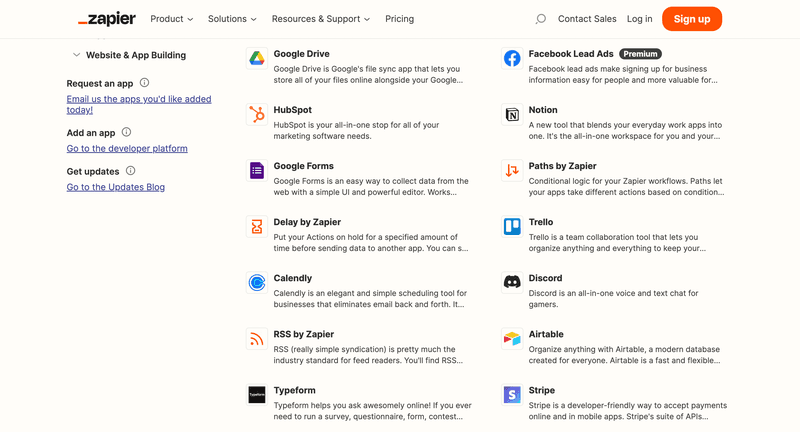
Task: Expand the Product dropdown menu
Action: point(172,19)
